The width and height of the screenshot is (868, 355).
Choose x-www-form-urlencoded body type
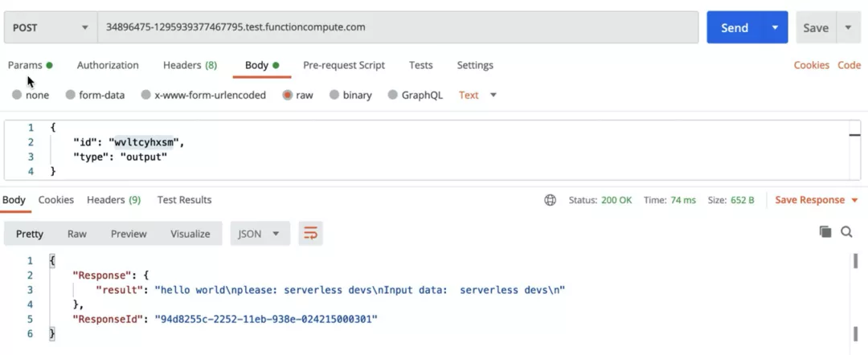pyautogui.click(x=145, y=95)
